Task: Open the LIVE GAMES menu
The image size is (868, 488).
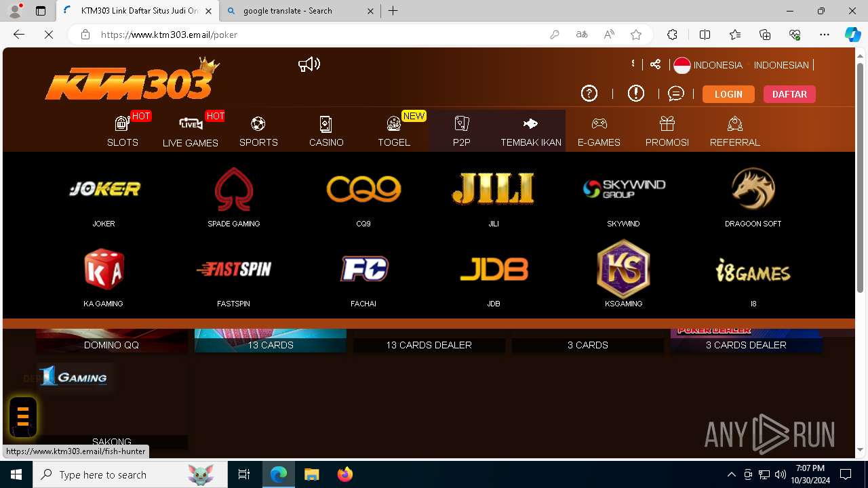Action: (191, 131)
